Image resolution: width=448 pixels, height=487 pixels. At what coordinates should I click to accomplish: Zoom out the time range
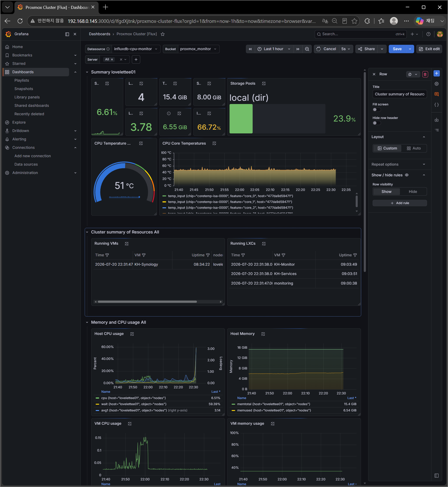pyautogui.click(x=307, y=49)
